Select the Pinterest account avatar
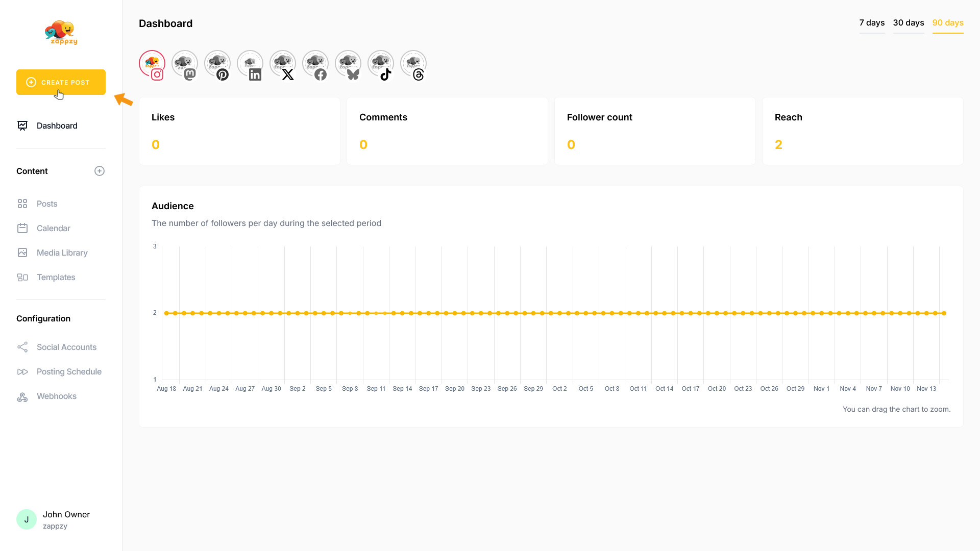This screenshot has width=980, height=551. coord(217,64)
